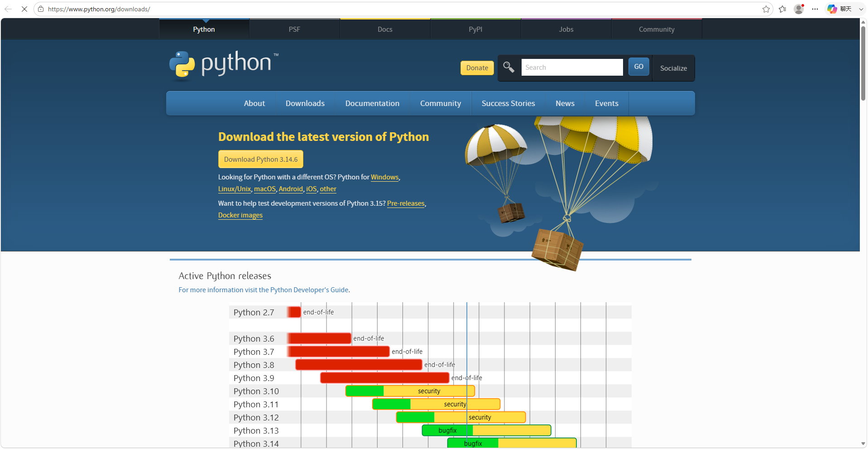This screenshot has height=449, width=868.
Task: Open the Jobs top tab
Action: coord(566,29)
